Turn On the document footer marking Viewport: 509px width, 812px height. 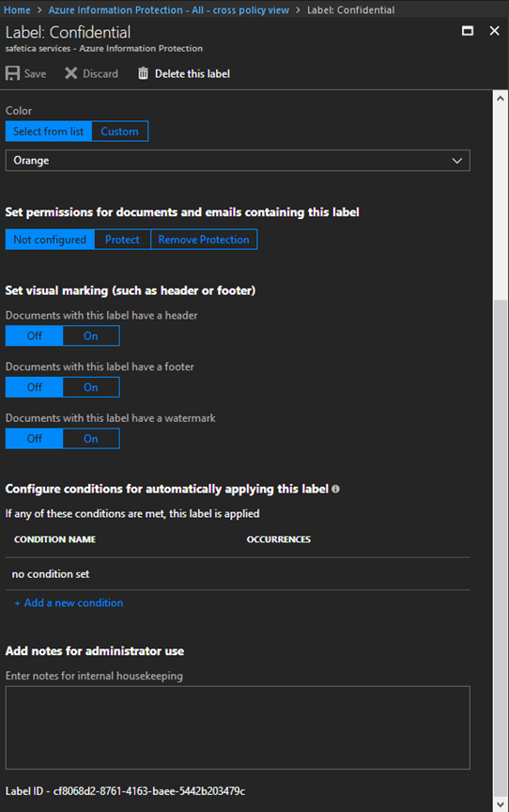[91, 387]
